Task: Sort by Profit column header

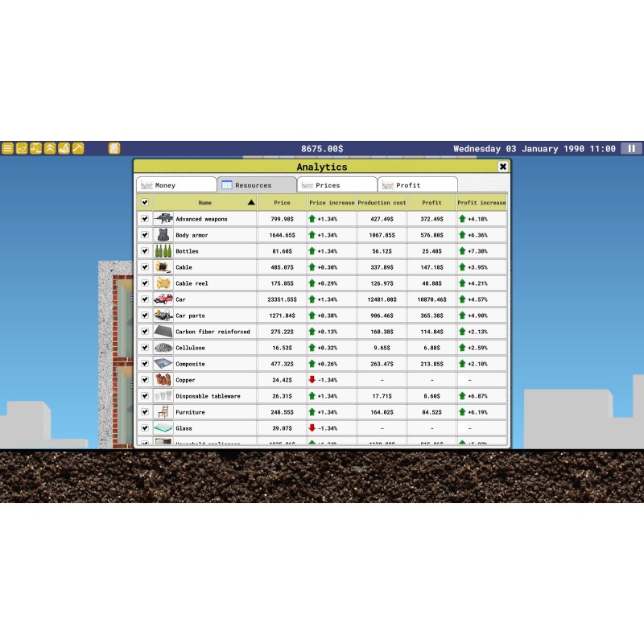Action: click(431, 203)
